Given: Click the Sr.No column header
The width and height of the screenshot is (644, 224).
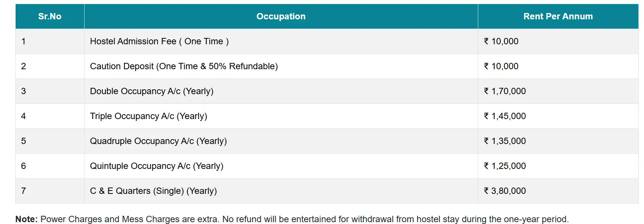Looking at the screenshot, I should 50,16.
